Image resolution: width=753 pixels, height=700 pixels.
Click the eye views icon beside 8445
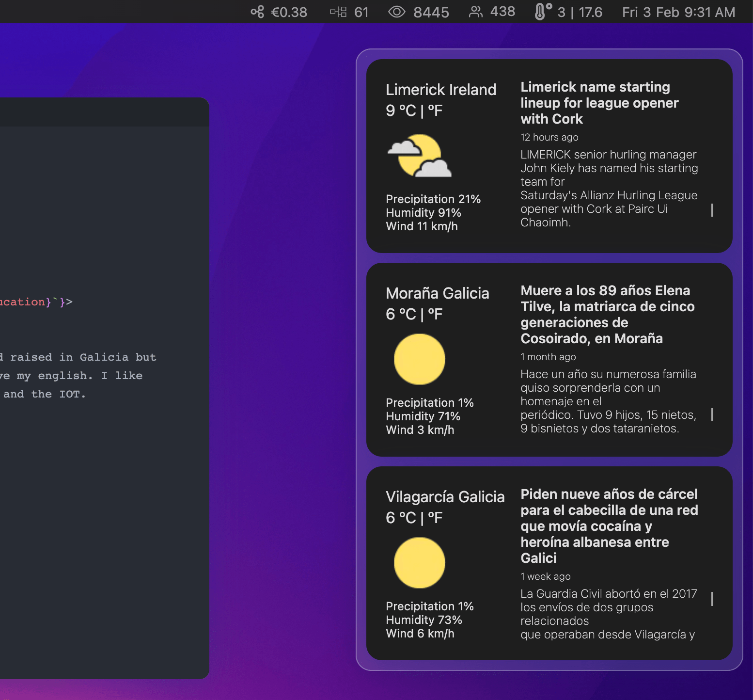(x=397, y=12)
